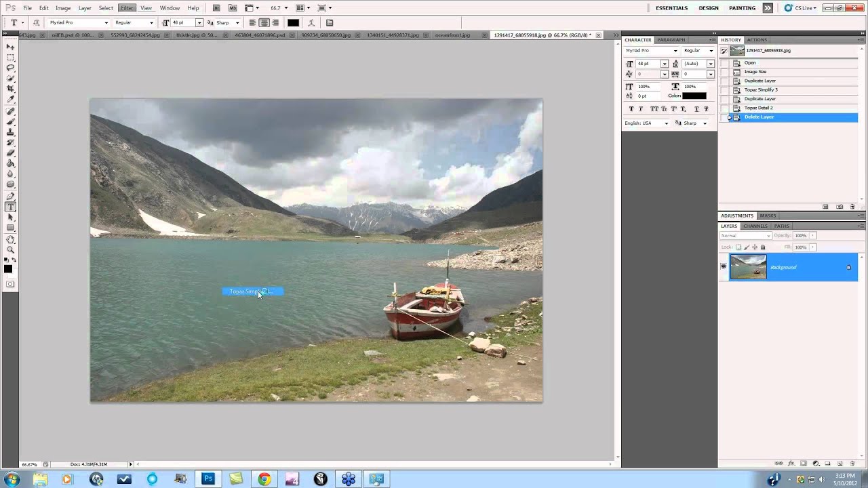Click the Strikethrough character style icon
The width and height of the screenshot is (868, 488).
point(706,108)
